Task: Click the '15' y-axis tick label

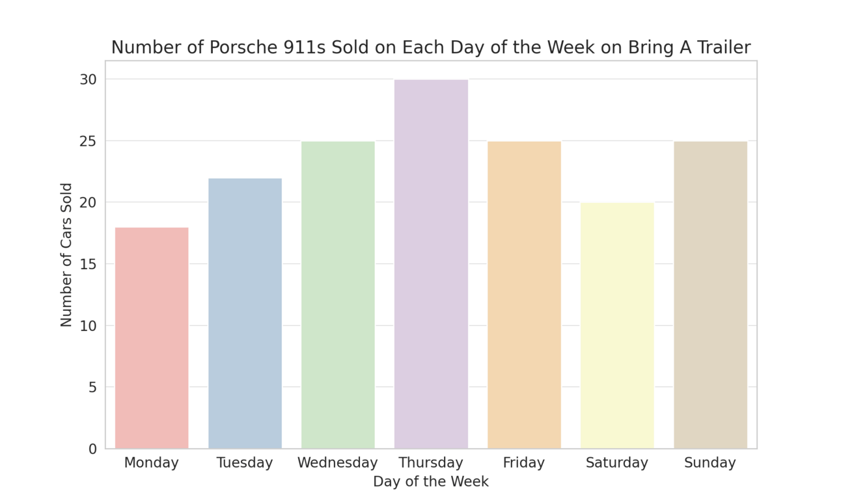Action: 89,264
